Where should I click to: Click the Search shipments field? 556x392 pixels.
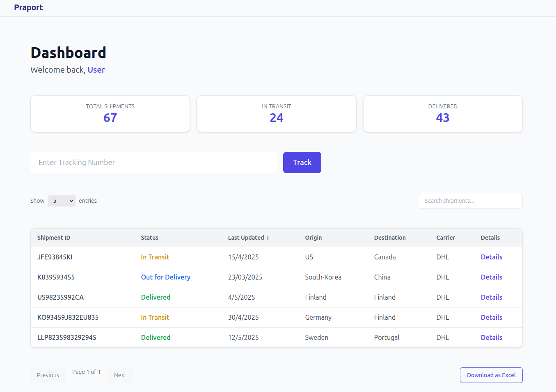point(470,201)
